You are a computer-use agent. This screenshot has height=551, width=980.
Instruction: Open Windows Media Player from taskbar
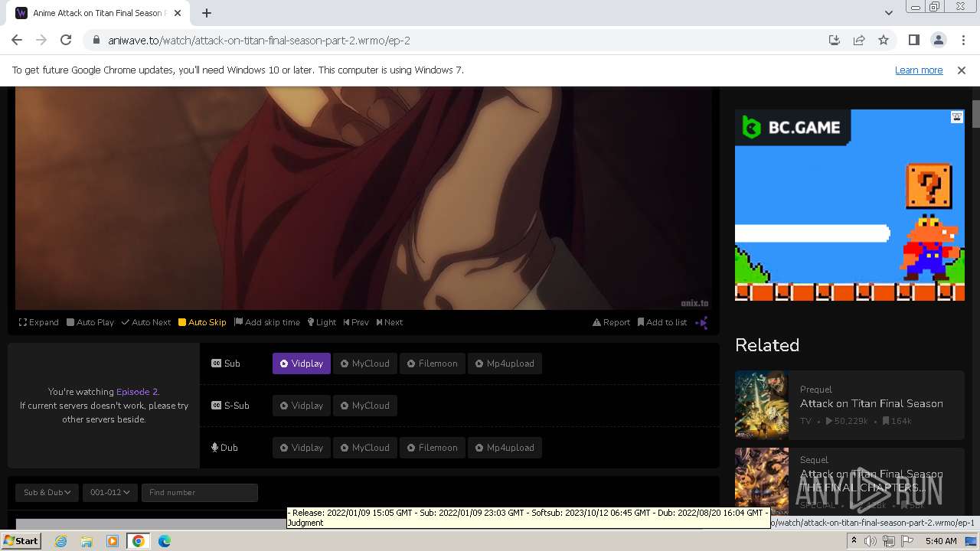[113, 541]
